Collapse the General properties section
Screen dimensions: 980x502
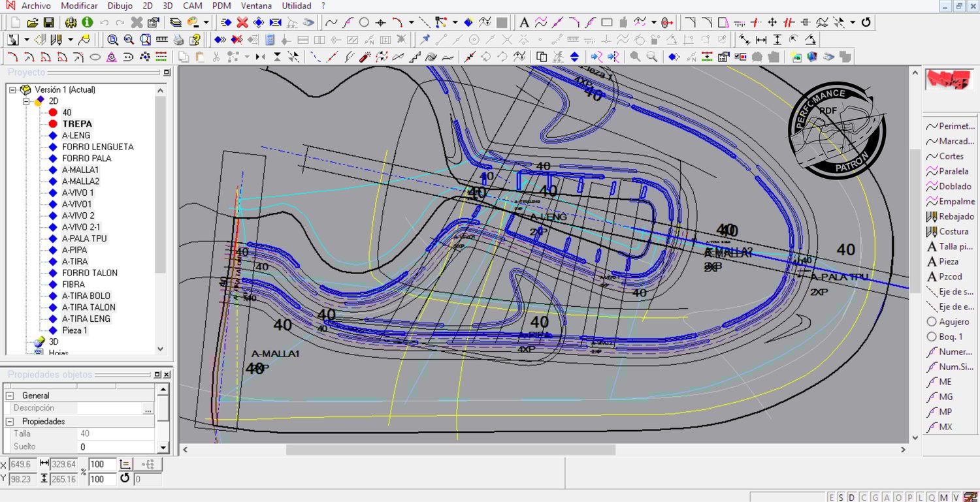(x=10, y=396)
